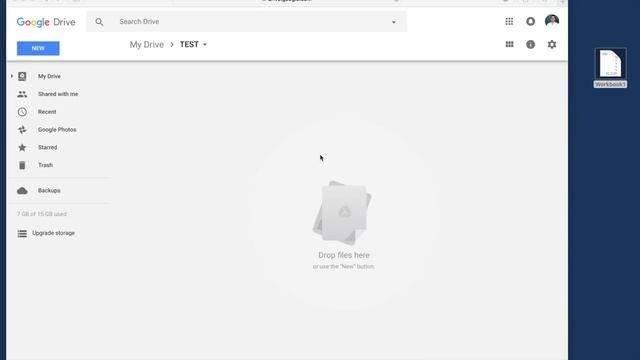Click the Starred star icon

pyautogui.click(x=22, y=147)
